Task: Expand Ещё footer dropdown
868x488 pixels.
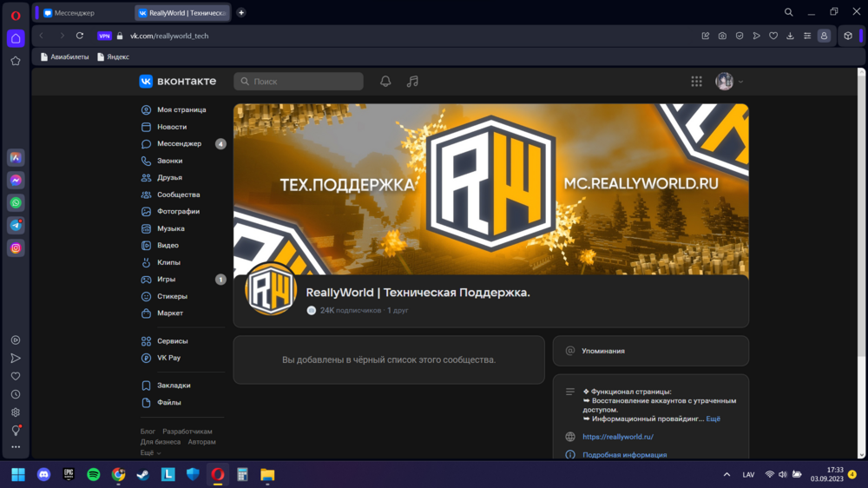Action: (150, 452)
